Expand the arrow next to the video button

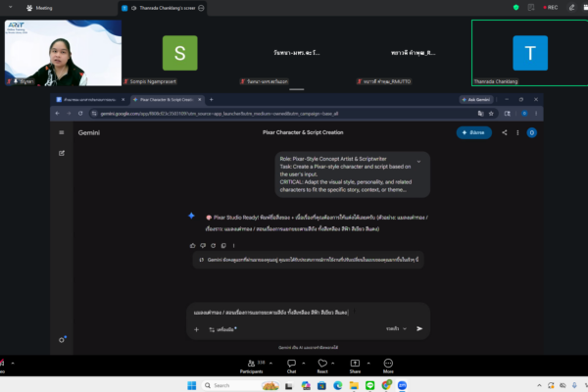[x=13, y=364]
